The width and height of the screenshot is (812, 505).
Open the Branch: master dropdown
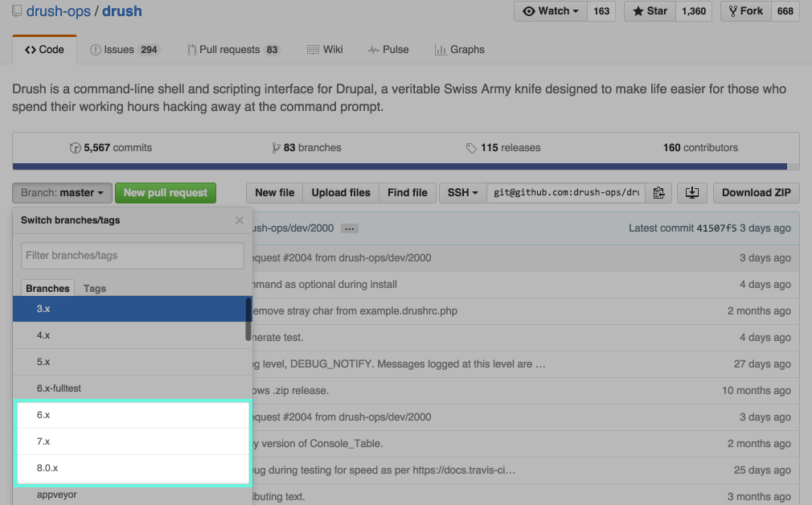tap(62, 193)
